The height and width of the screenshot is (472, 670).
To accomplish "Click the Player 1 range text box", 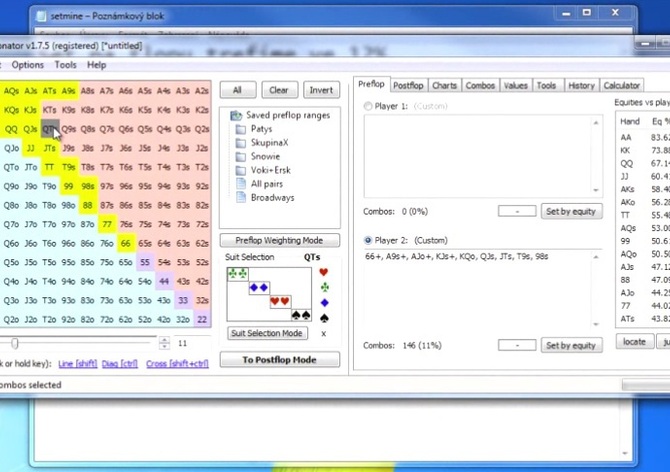I will click(483, 156).
